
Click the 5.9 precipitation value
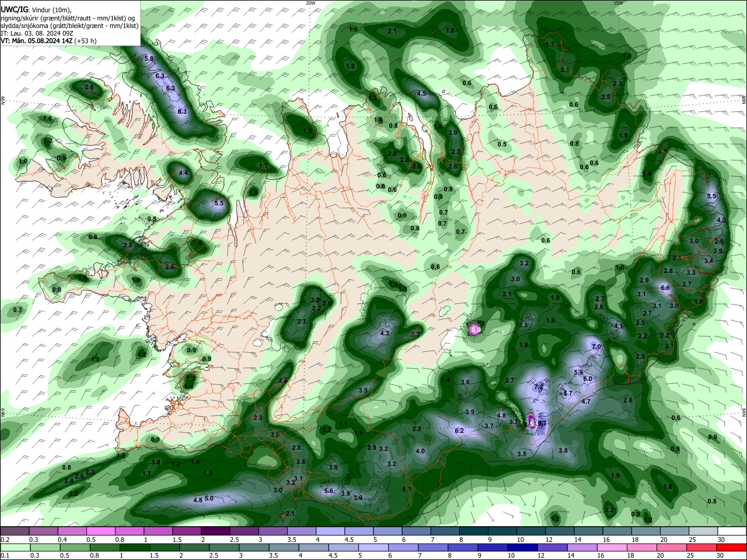pyautogui.click(x=578, y=372)
